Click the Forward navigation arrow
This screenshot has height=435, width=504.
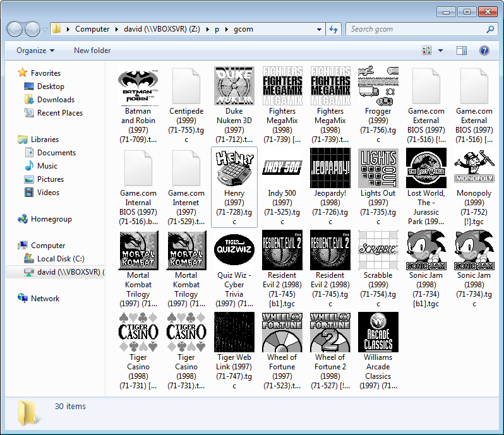tap(32, 29)
